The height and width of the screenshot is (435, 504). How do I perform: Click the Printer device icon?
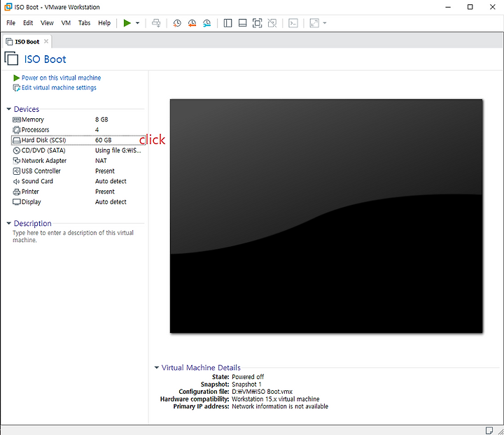[17, 192]
